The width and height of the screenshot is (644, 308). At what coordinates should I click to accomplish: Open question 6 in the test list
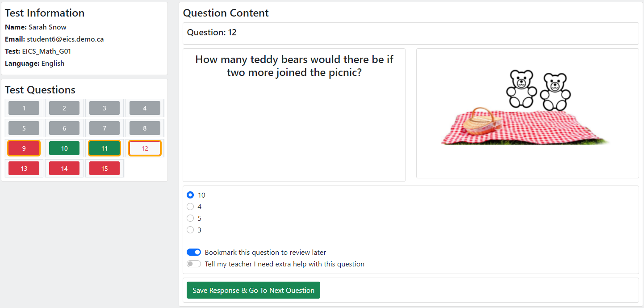[x=64, y=128]
